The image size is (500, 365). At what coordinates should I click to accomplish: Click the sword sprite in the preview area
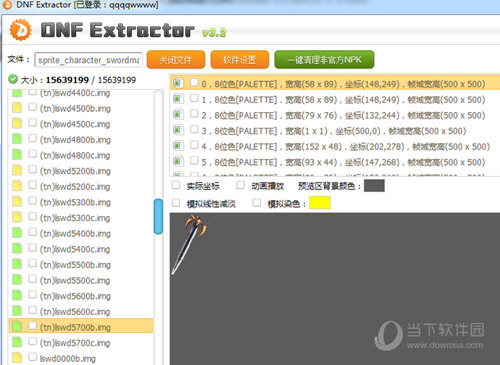point(189,244)
